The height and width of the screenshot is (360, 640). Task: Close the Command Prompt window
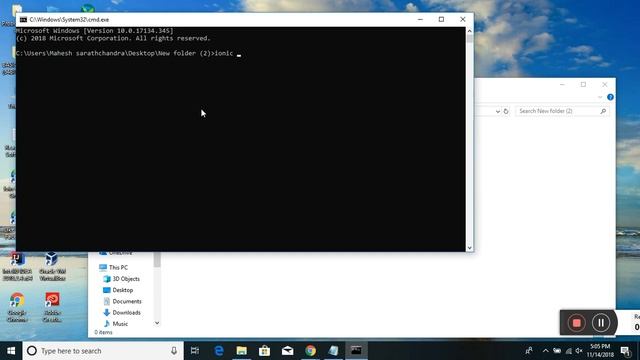pyautogui.click(x=462, y=20)
